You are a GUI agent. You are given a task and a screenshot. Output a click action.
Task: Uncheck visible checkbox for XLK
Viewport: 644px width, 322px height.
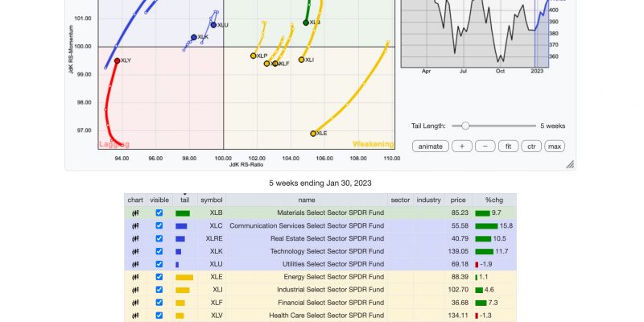[x=159, y=251]
